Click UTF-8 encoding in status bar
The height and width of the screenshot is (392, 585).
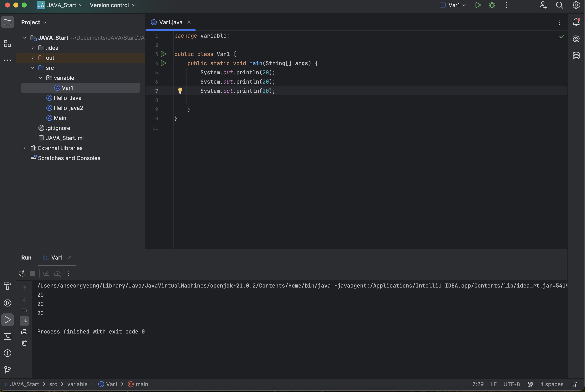[511, 384]
